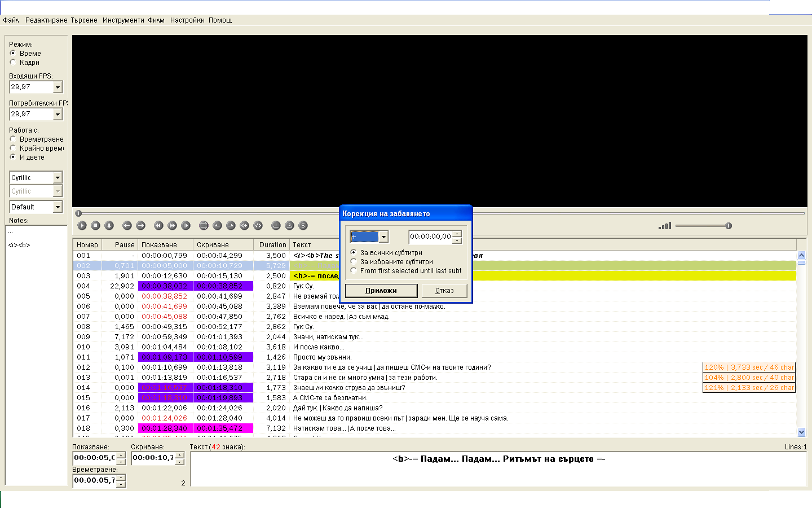Decrease Времетраене with its down arrow
This screenshot has height=508, width=812.
coord(121,484)
